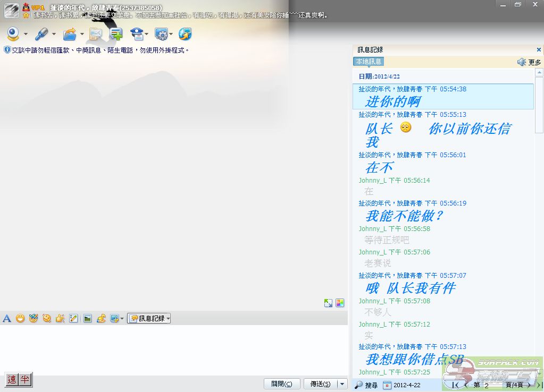The height and width of the screenshot is (392, 544).
Task: Open the font settings letter A icon
Action: [7, 319]
